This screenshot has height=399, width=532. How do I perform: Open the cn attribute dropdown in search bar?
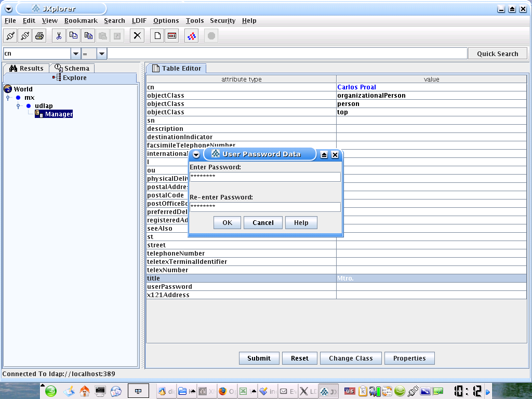point(75,54)
